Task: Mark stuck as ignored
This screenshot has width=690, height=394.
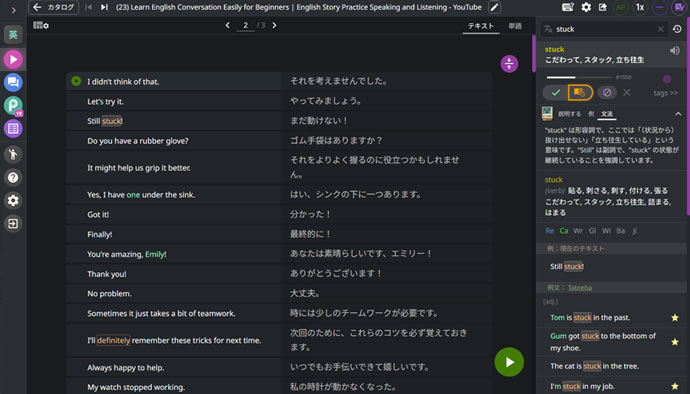Action: tap(607, 92)
